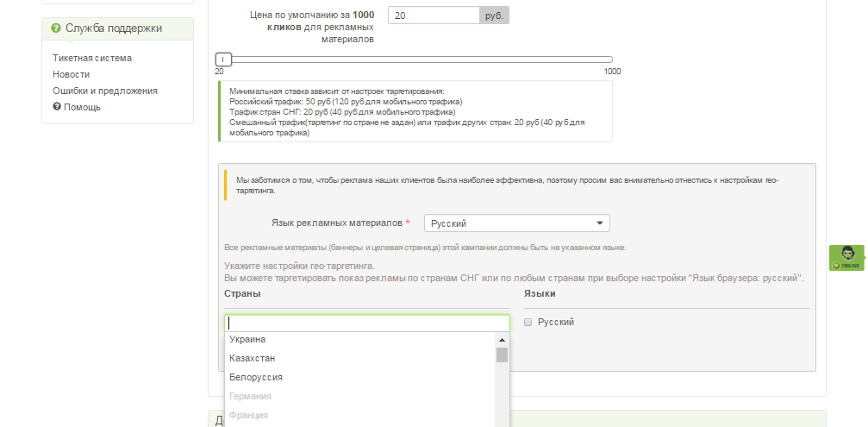Click the Российский трафик: 50 руб line
The height and width of the screenshot is (427, 868).
(x=346, y=101)
